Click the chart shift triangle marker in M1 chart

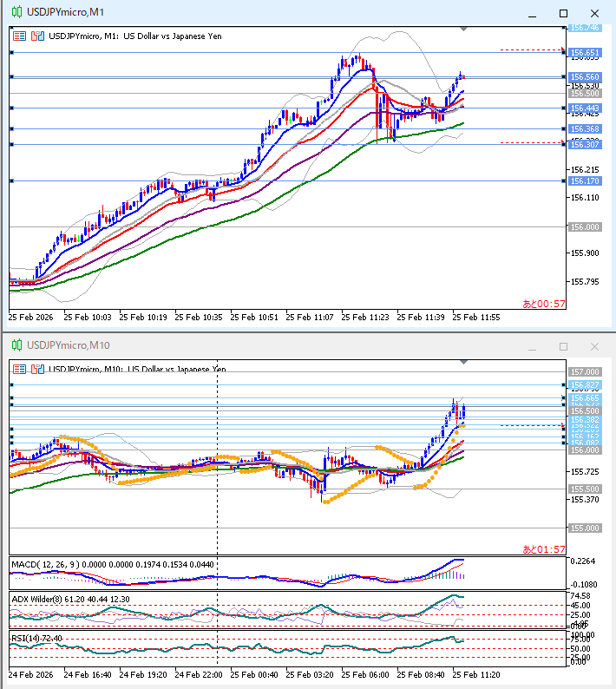click(464, 30)
